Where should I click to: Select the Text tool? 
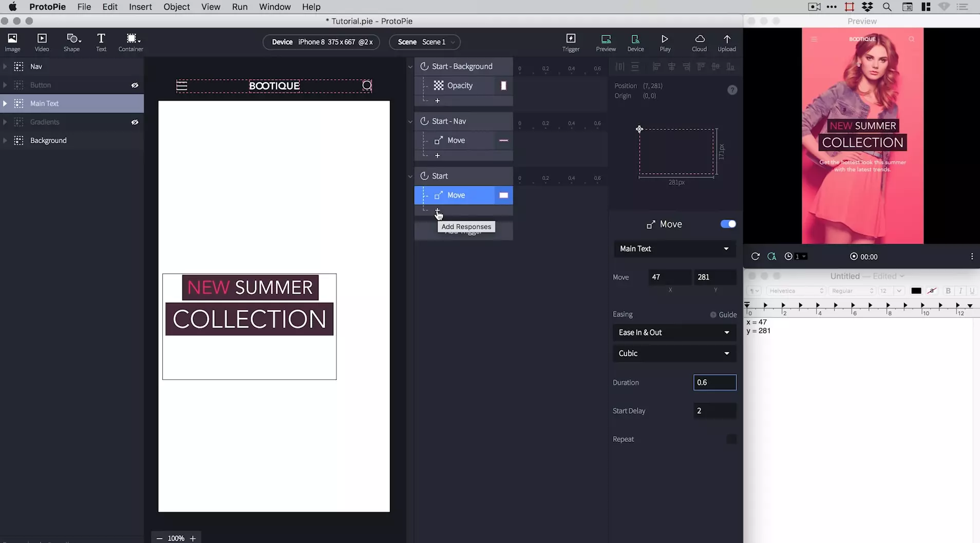click(x=101, y=42)
